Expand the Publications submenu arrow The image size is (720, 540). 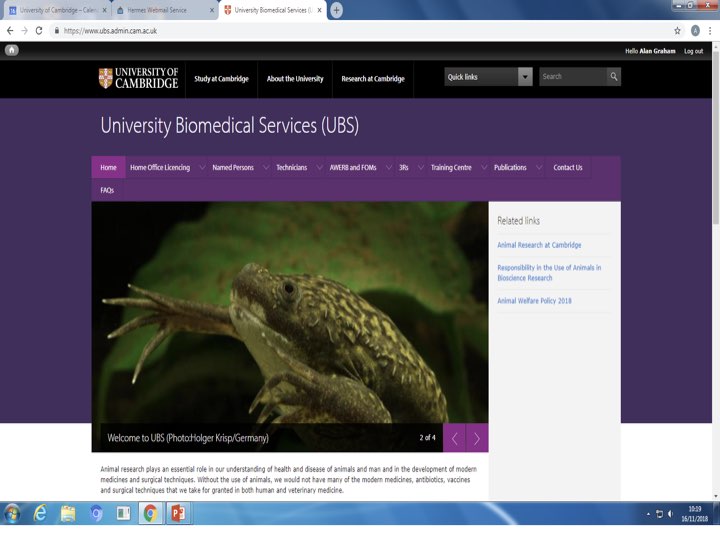point(538,168)
